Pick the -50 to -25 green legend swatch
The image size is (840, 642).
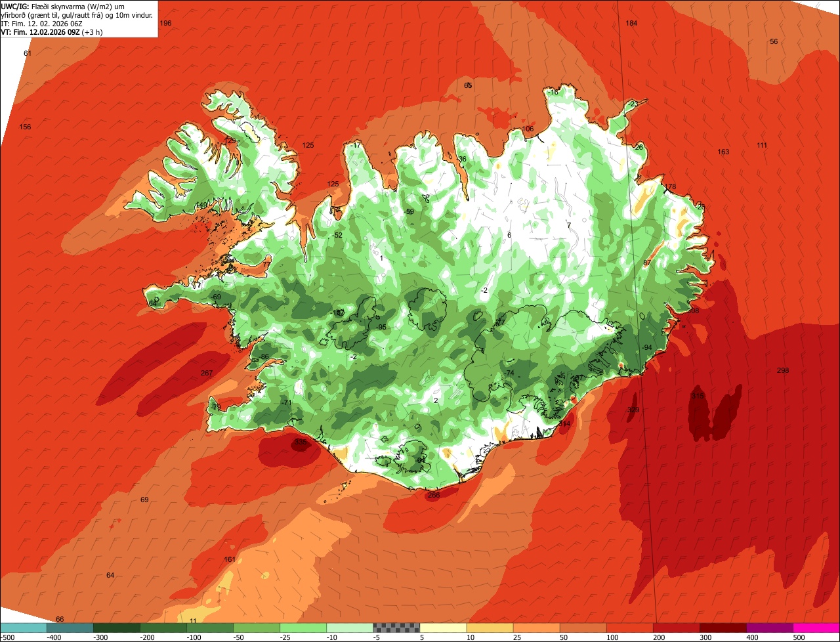pyautogui.click(x=257, y=628)
